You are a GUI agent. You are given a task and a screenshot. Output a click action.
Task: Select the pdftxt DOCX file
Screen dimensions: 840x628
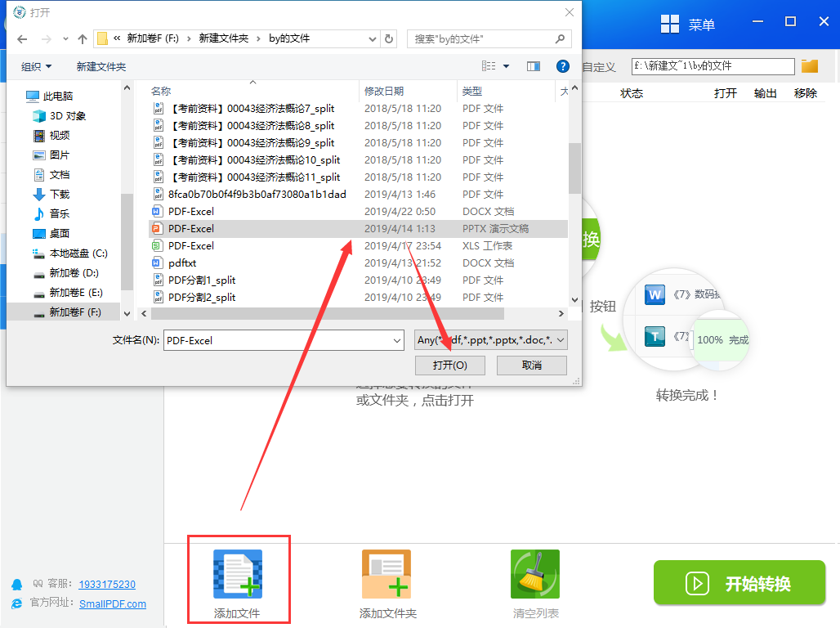(357, 262)
